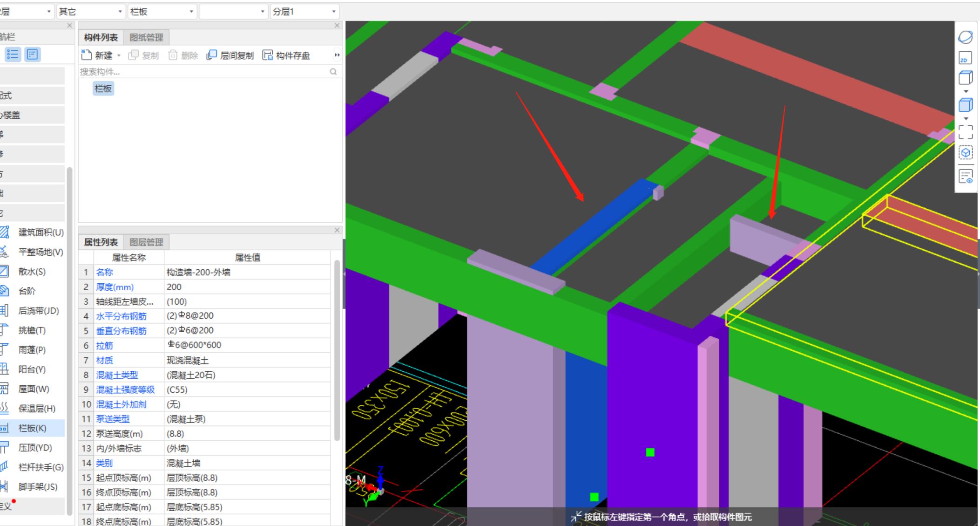Click the search magnifier icon
The image size is (980, 526).
tap(333, 72)
